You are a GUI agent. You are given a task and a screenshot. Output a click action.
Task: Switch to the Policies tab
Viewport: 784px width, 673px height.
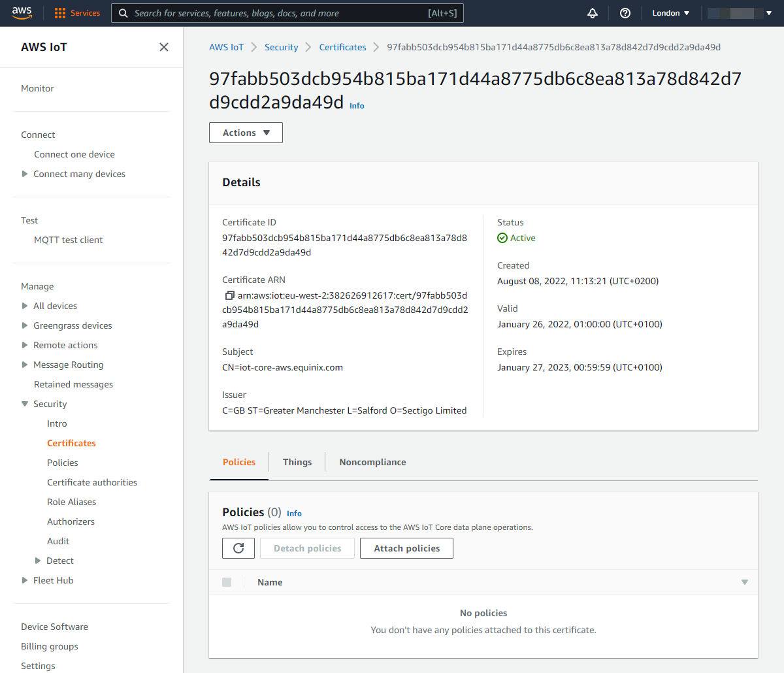click(239, 462)
